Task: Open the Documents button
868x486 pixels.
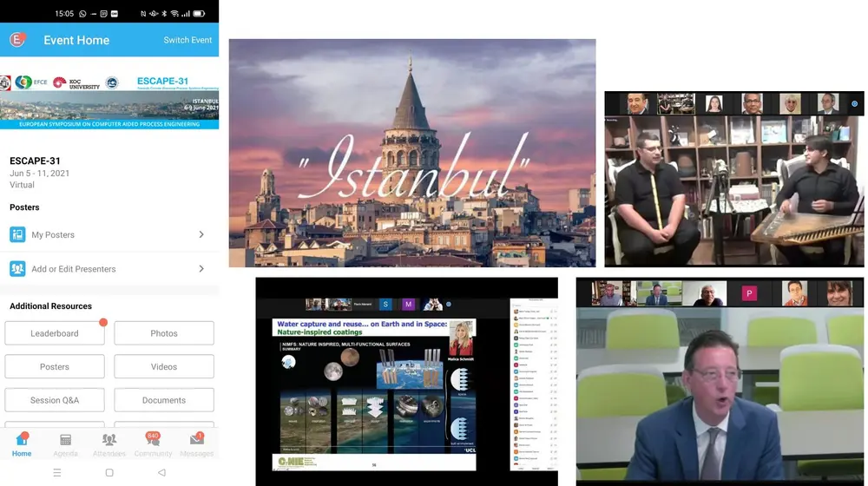Action: (164, 400)
